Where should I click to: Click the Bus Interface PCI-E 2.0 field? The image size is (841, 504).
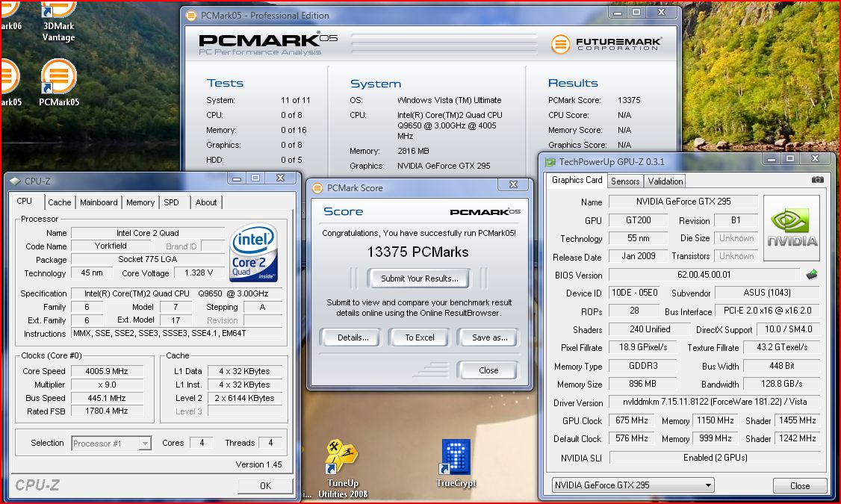[767, 311]
